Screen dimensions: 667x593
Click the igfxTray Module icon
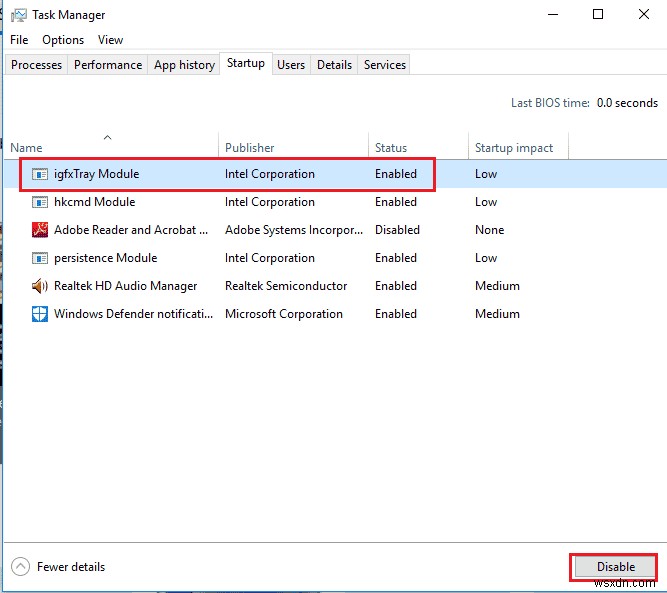pyautogui.click(x=40, y=174)
